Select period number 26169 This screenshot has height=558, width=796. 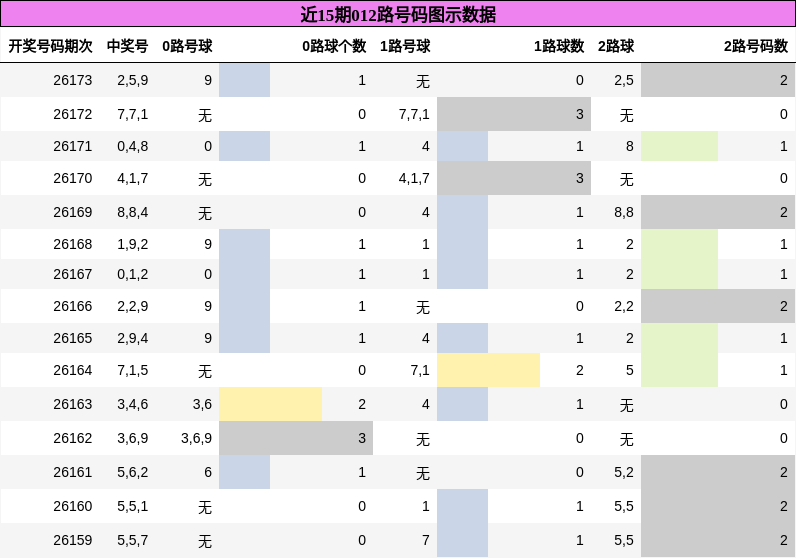[x=73, y=212]
